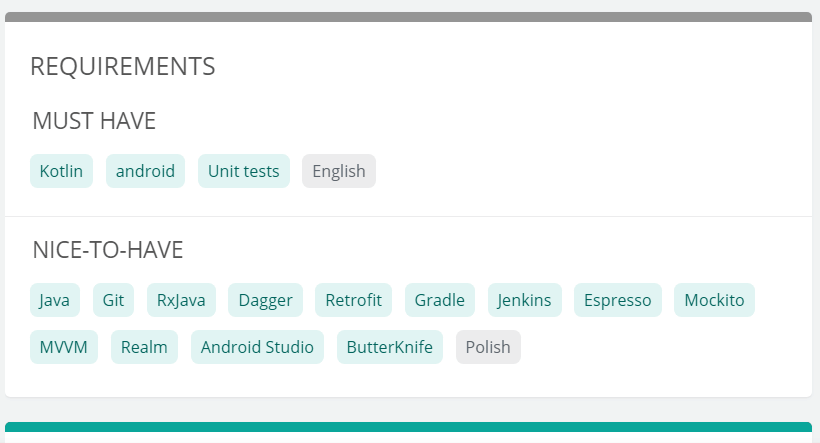Select the Realm tag
Viewport: 820px width, 443px height.
point(144,347)
